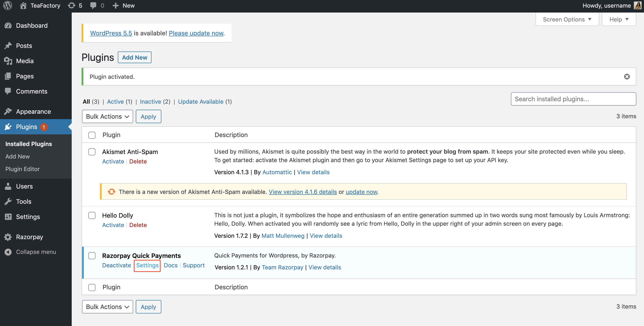Click the user avatar next to Howdy
This screenshot has width=644, height=326.
tap(638, 6)
